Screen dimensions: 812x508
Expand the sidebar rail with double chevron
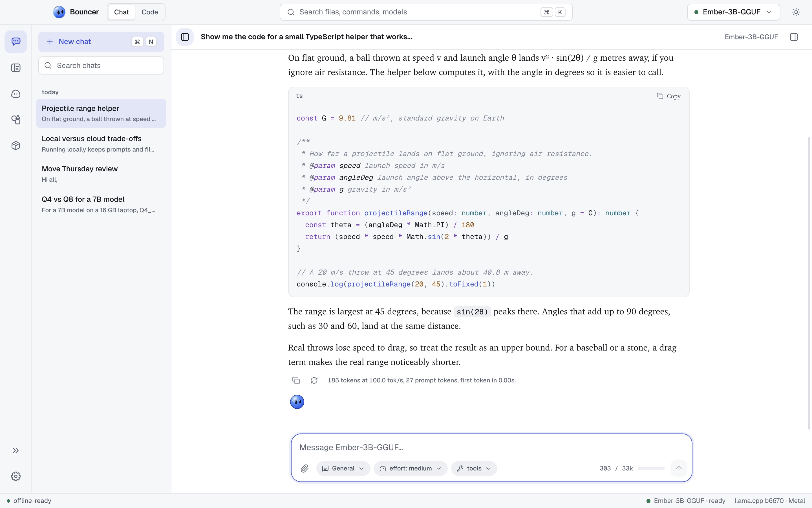coord(16,450)
